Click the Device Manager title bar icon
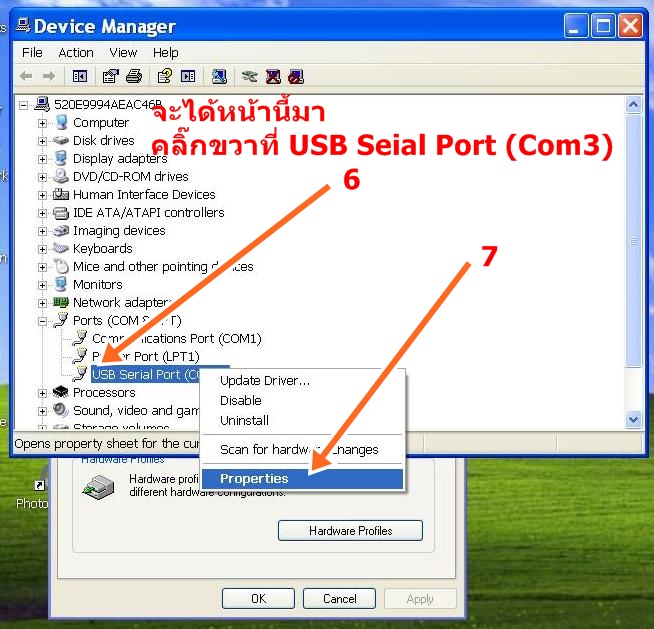The image size is (654, 629). 23,25
